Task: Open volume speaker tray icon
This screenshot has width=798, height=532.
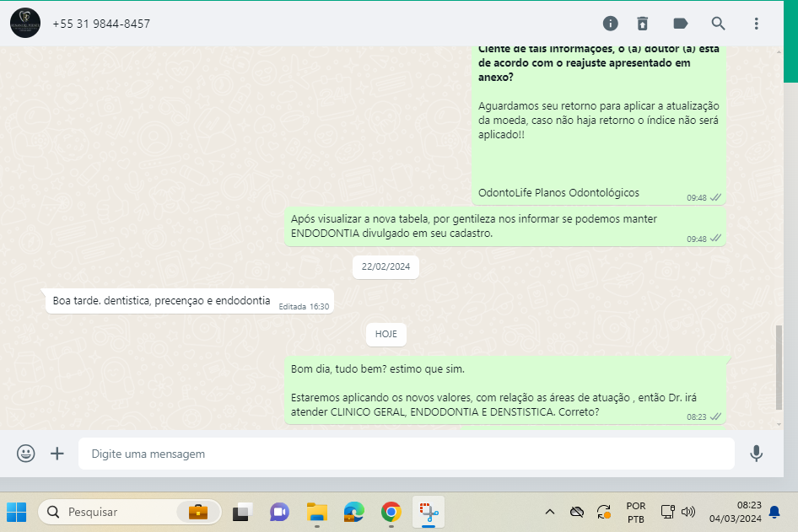Action: click(x=688, y=512)
